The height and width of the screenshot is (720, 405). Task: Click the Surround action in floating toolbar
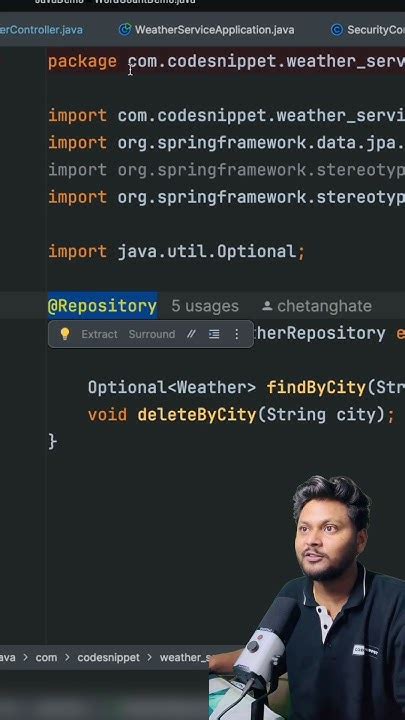tap(152, 334)
